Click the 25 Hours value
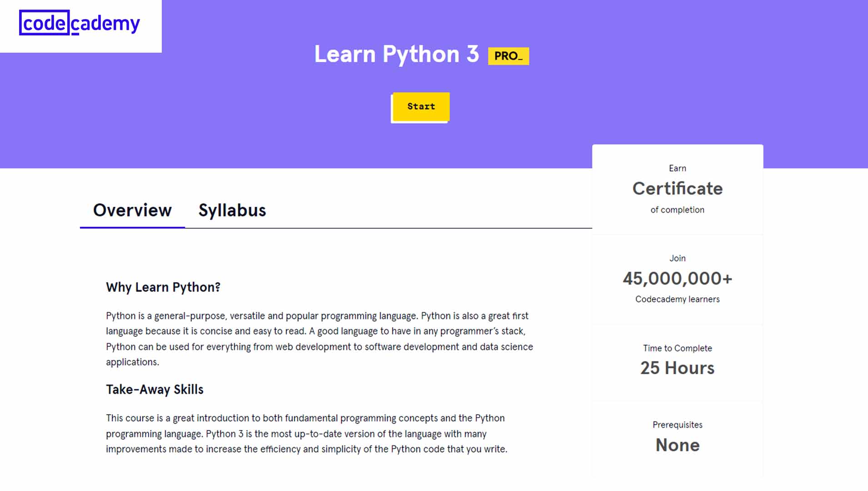868x491 pixels. point(677,368)
